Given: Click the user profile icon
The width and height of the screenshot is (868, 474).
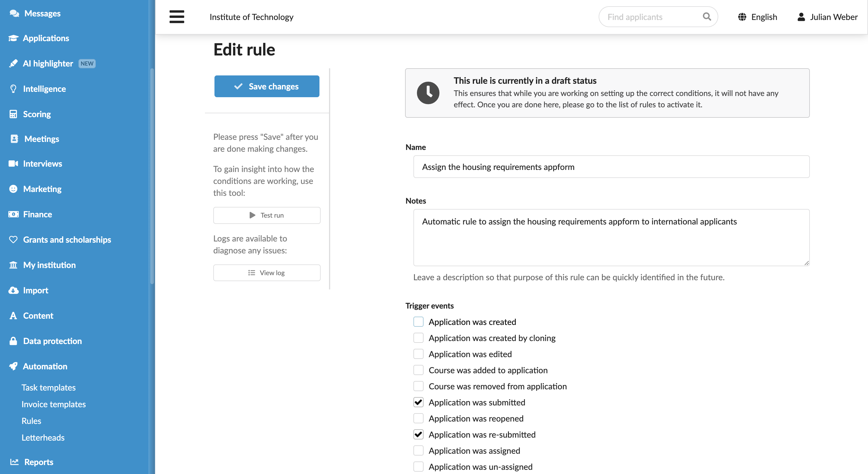Looking at the screenshot, I should (801, 17).
